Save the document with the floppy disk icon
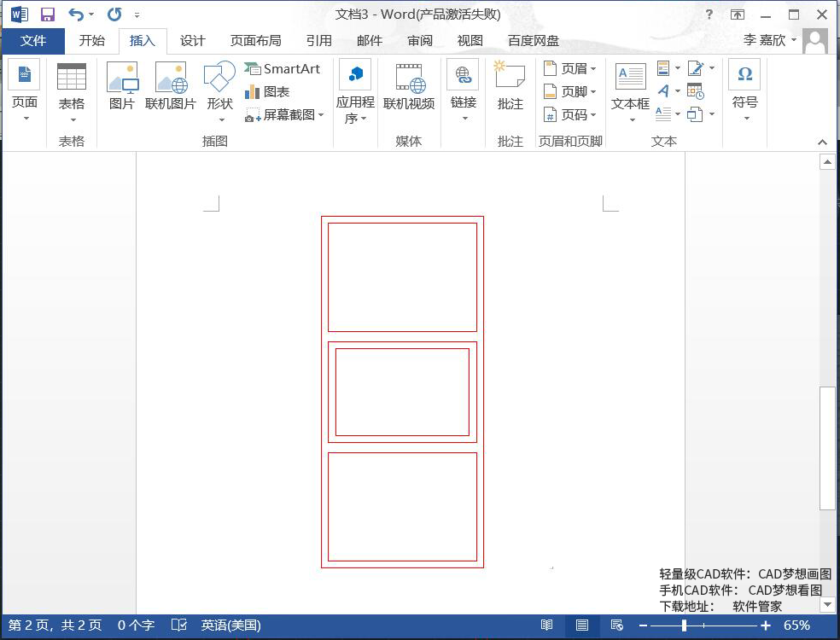 [48, 15]
